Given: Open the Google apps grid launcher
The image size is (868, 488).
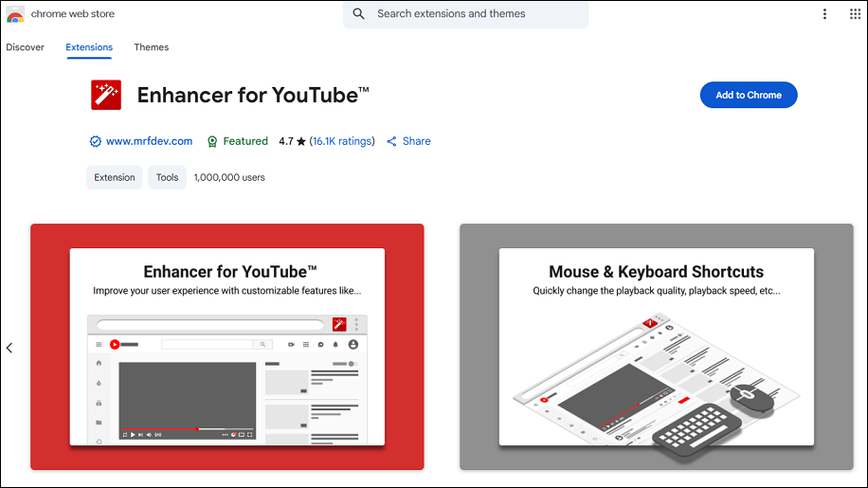Looking at the screenshot, I should click(x=855, y=14).
